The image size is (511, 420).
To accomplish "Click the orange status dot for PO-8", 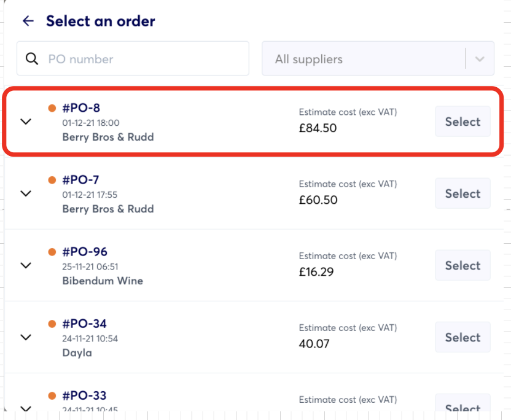I will click(x=52, y=108).
